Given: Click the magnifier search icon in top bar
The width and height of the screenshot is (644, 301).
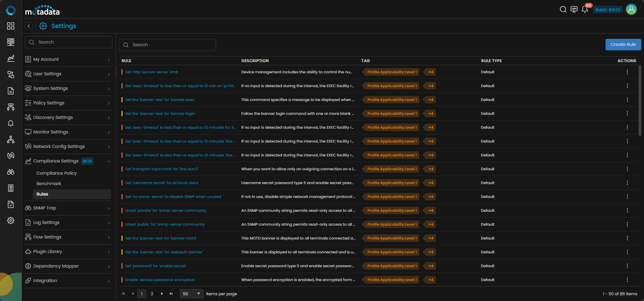Looking at the screenshot, I should point(563,9).
